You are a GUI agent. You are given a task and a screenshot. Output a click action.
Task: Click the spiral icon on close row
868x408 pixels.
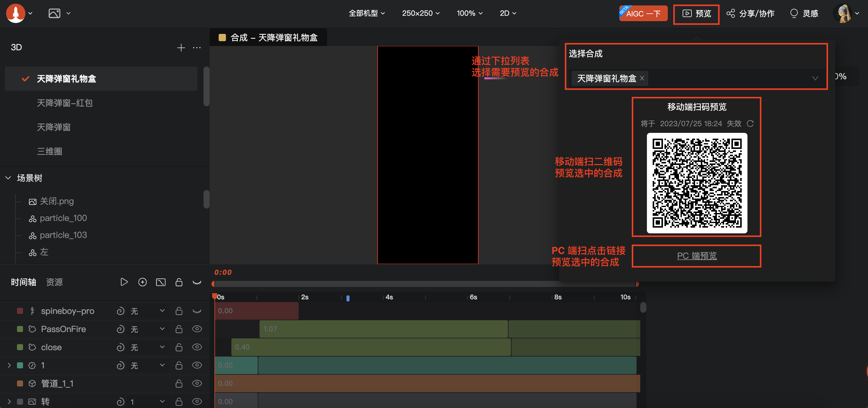click(120, 347)
